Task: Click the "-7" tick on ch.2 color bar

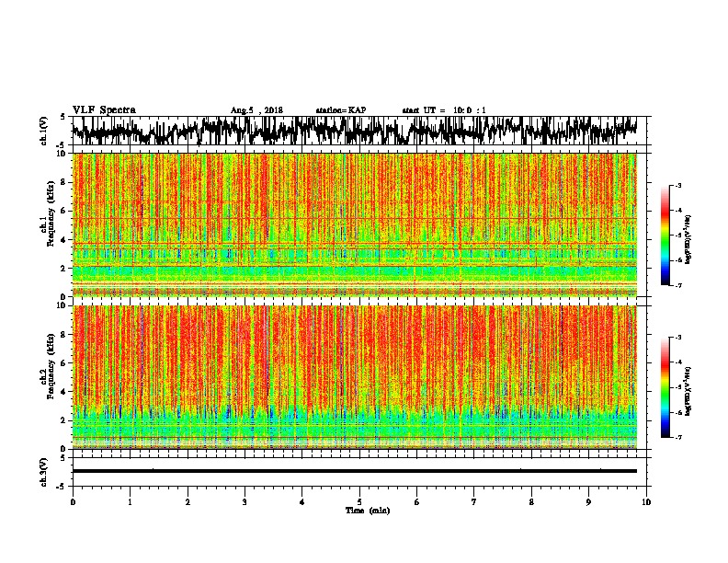Action: click(677, 437)
